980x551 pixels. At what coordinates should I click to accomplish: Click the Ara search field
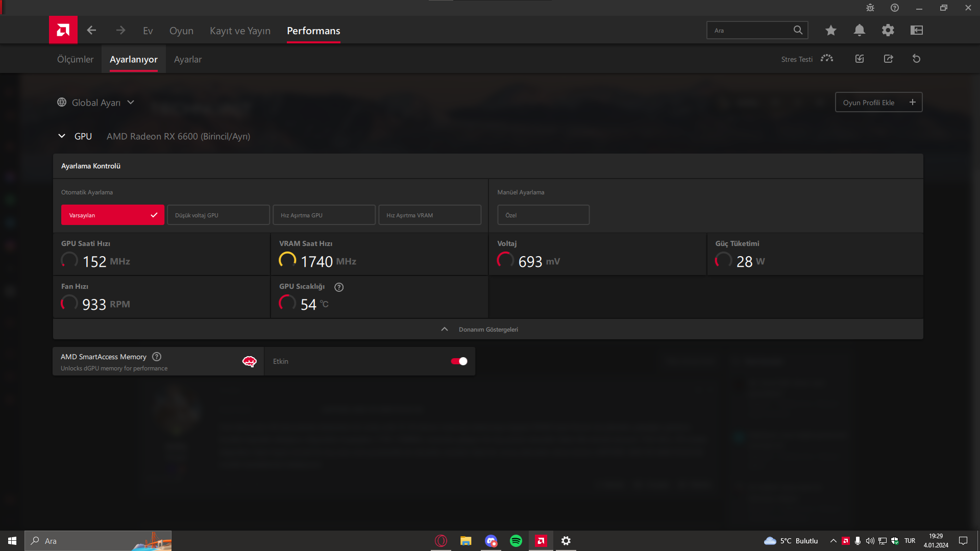click(750, 30)
